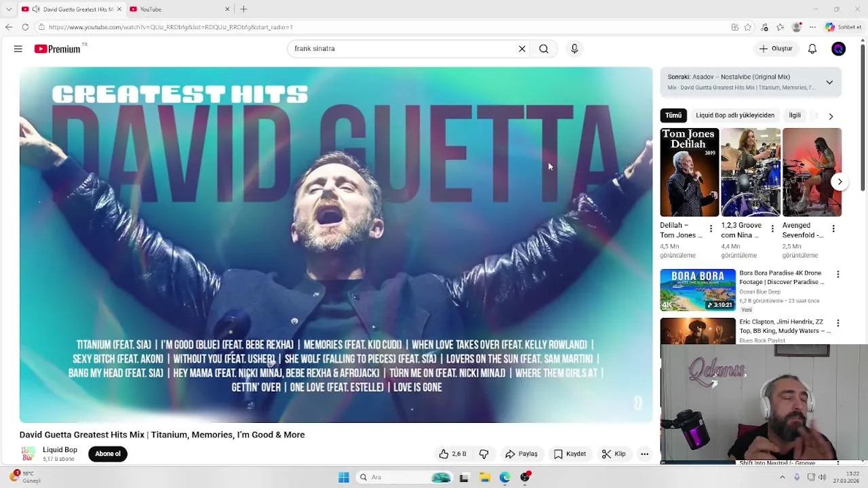Open media control music icon in toolbar
Image resolution: width=868 pixels, height=488 pixels.
coord(765,27)
